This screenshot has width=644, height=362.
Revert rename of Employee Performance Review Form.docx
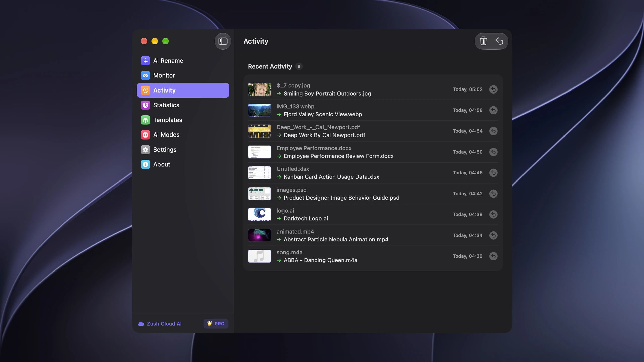[493, 152]
